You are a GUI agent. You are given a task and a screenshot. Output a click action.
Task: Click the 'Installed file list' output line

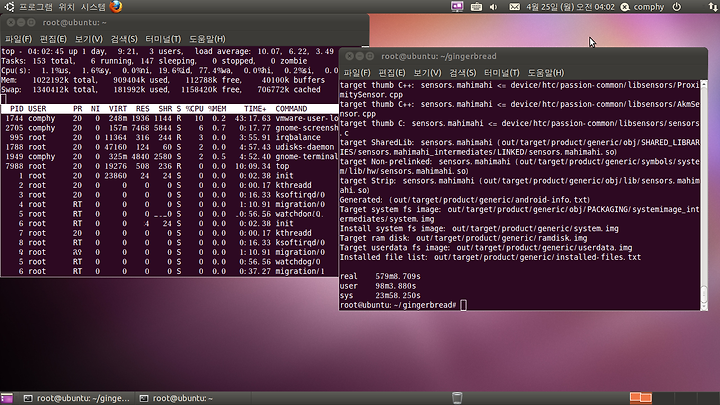tap(490, 257)
